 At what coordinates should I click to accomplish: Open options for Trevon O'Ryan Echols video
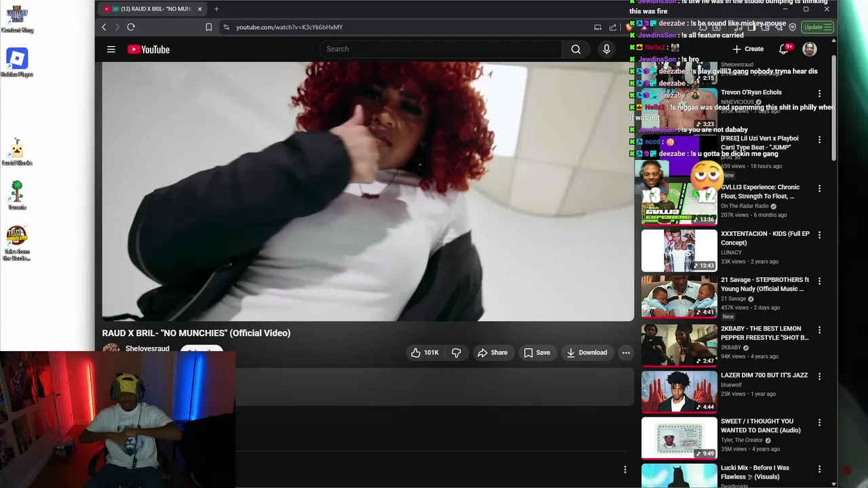point(819,94)
